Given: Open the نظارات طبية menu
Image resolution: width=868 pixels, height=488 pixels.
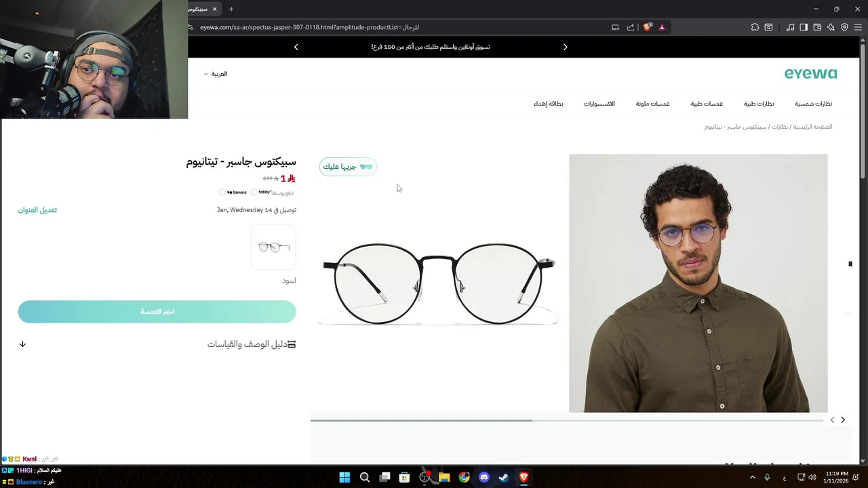Looking at the screenshot, I should click(759, 104).
